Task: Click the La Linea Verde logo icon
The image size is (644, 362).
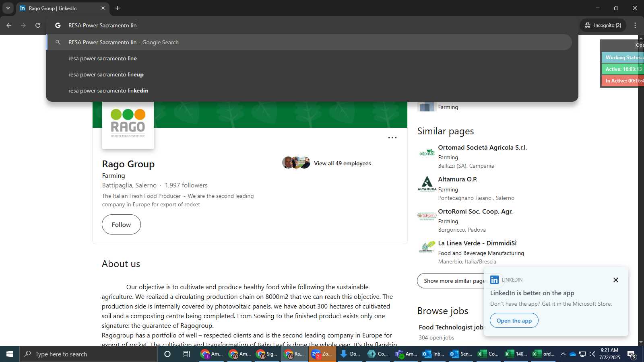Action: point(427,248)
